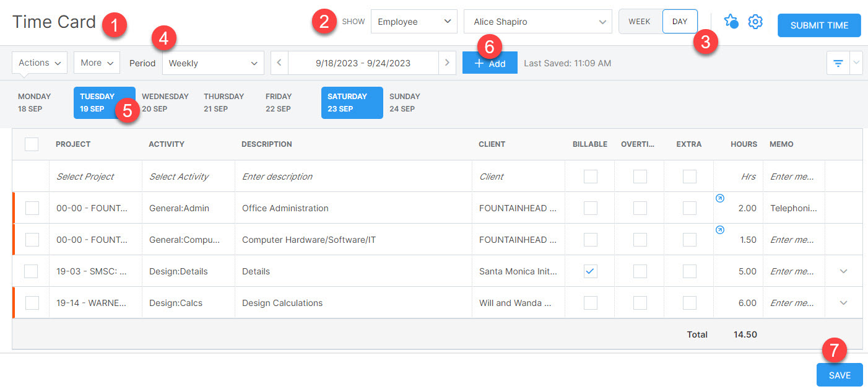The image size is (868, 389).
Task: Uncheck Billable on the Design:Details row
Action: tap(589, 271)
